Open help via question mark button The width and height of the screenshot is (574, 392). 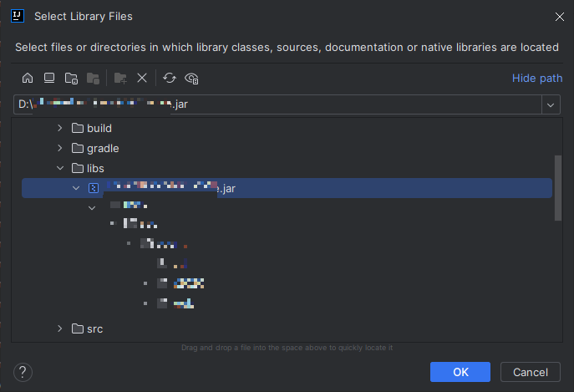point(23,372)
